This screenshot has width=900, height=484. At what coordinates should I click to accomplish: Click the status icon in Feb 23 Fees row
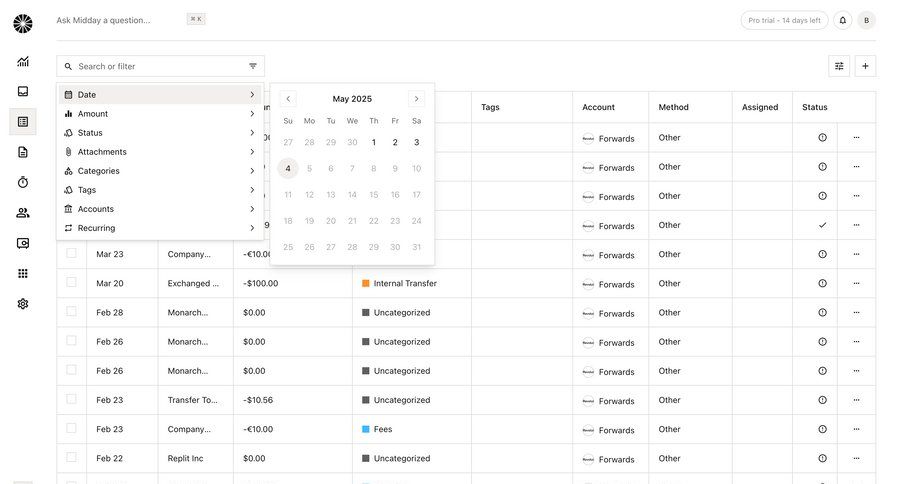(823, 429)
